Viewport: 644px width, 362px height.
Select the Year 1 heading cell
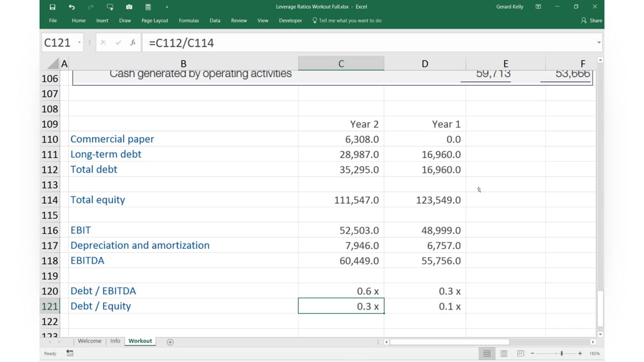point(425,124)
